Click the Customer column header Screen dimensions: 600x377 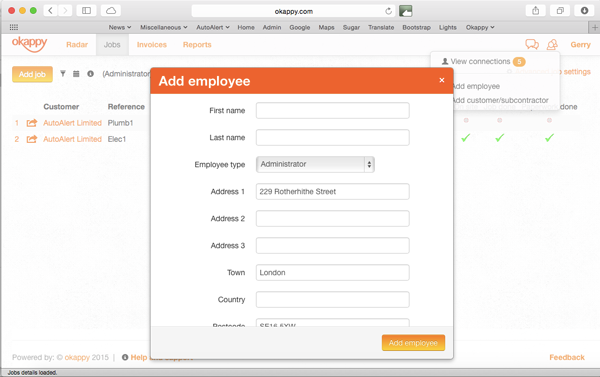(61, 106)
